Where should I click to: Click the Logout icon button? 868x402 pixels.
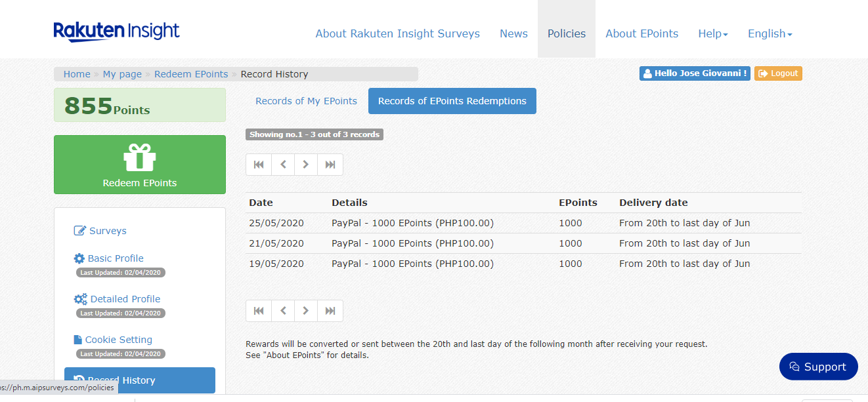tap(764, 73)
